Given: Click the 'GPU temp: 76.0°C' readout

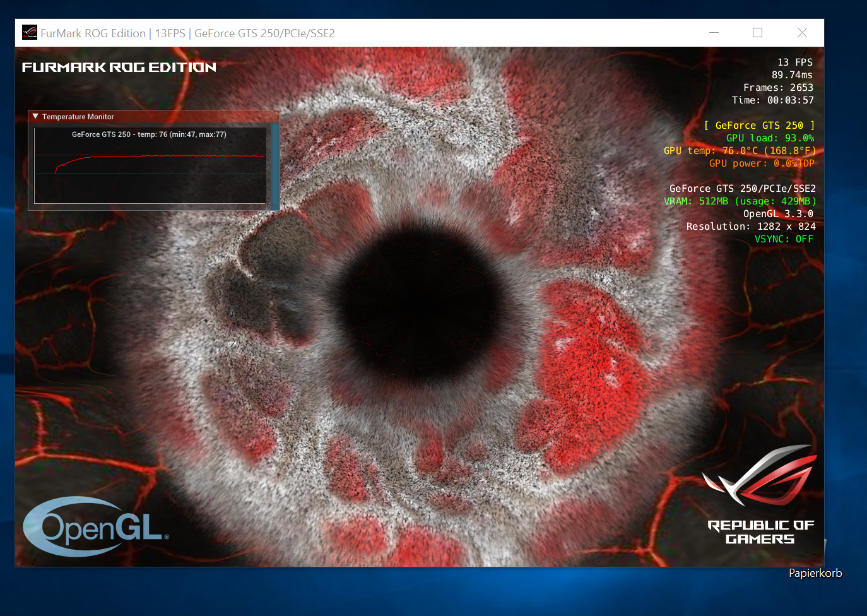Looking at the screenshot, I should click(740, 151).
